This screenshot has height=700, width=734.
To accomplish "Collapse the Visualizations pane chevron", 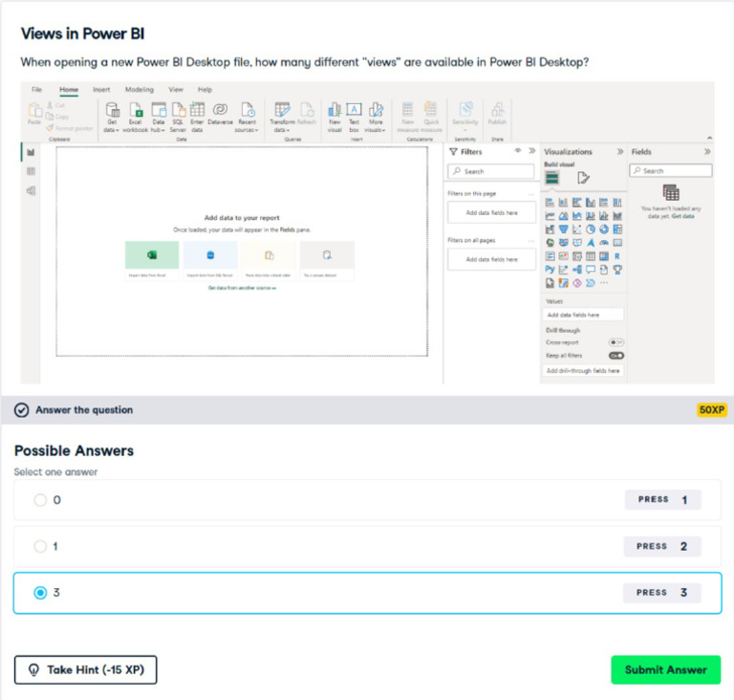I will click(620, 151).
